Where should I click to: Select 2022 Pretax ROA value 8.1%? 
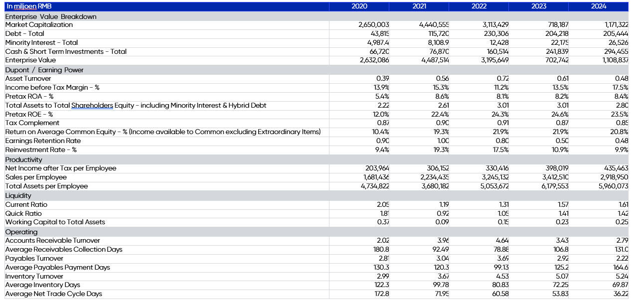[x=503, y=97]
